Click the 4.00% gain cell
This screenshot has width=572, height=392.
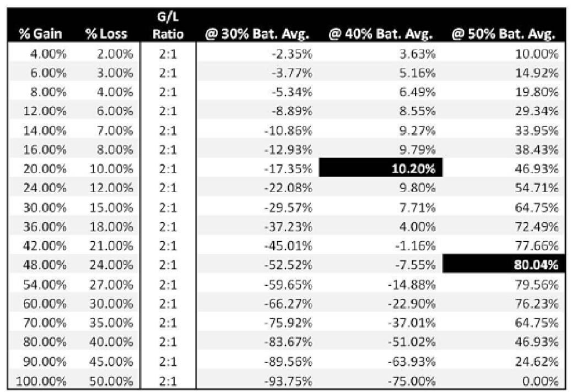pos(48,54)
